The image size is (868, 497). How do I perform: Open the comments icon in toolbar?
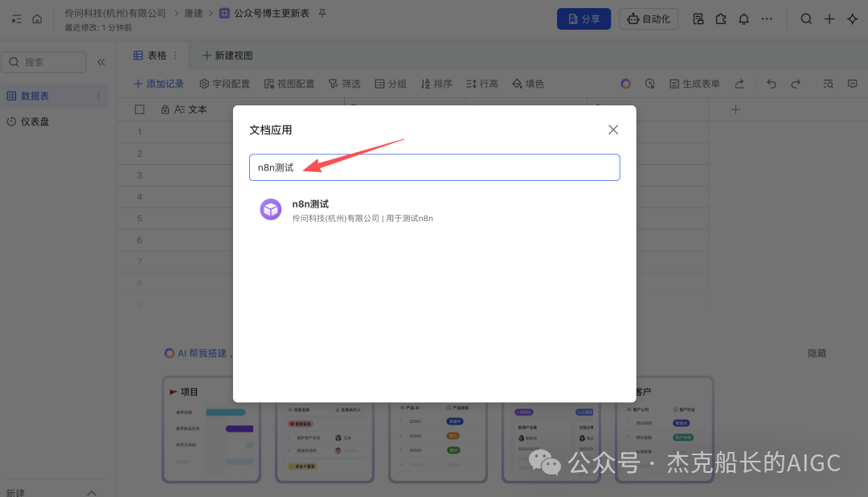point(853,84)
